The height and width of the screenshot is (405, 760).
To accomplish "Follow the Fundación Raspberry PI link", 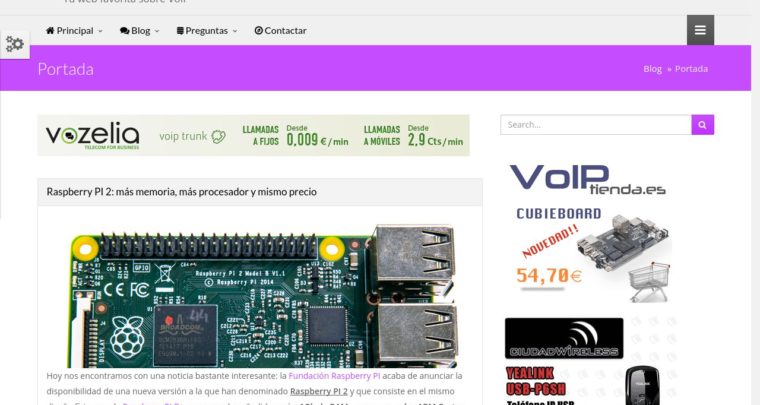I will tap(334, 376).
